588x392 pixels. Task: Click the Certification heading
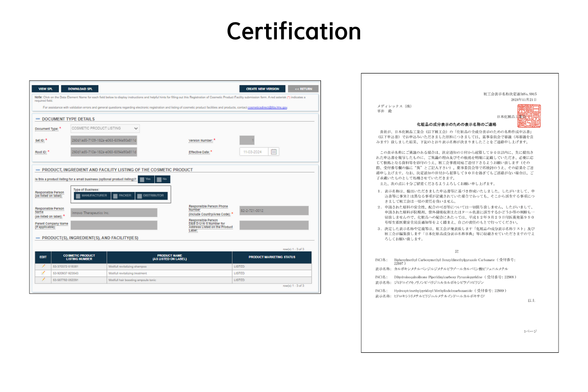click(x=294, y=31)
